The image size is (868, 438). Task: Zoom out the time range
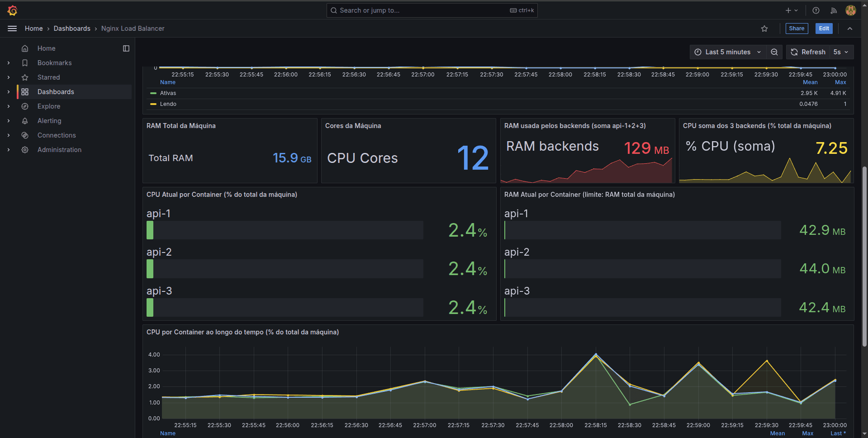tap(774, 52)
